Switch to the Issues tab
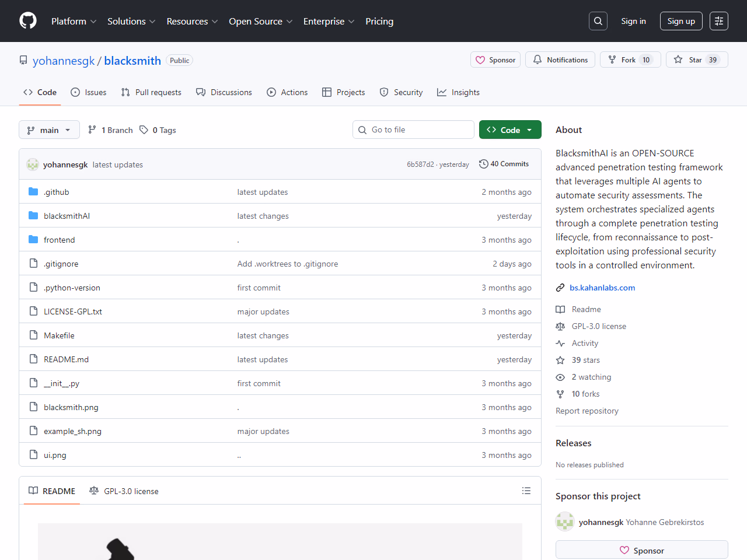 89,92
